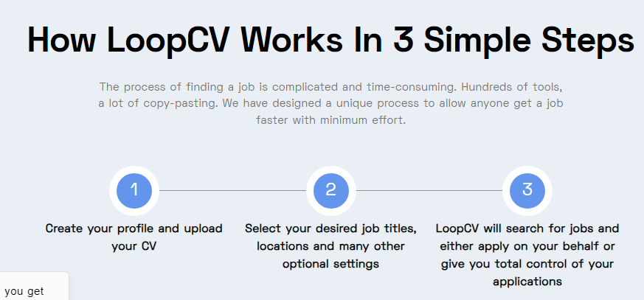Viewport: 644px width, 300px height.
Task: Click 'your CV' text under step 1
Action: tap(134, 247)
